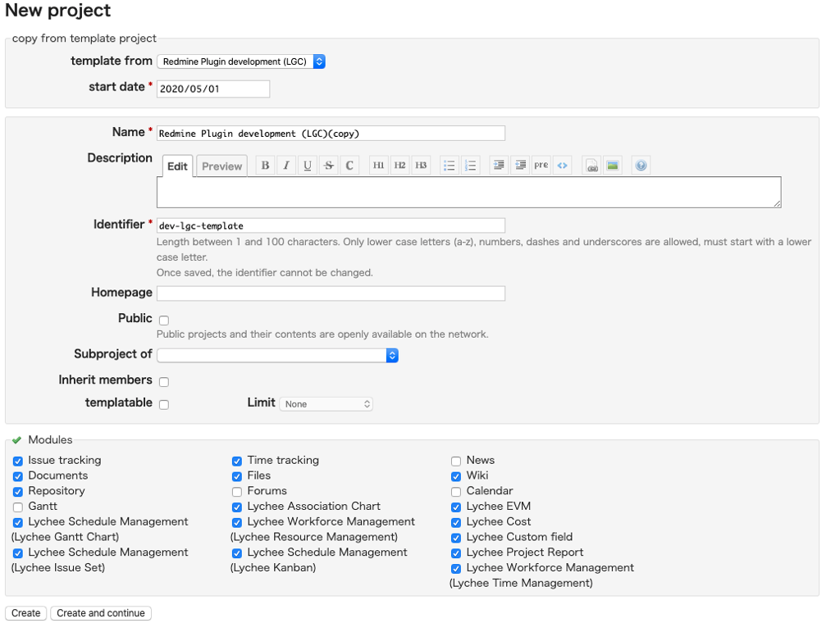Apply underline formatting in description toolbar

coord(307,166)
